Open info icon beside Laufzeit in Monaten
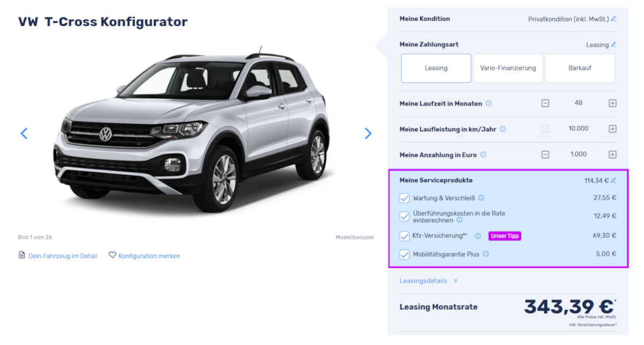 coord(488,103)
